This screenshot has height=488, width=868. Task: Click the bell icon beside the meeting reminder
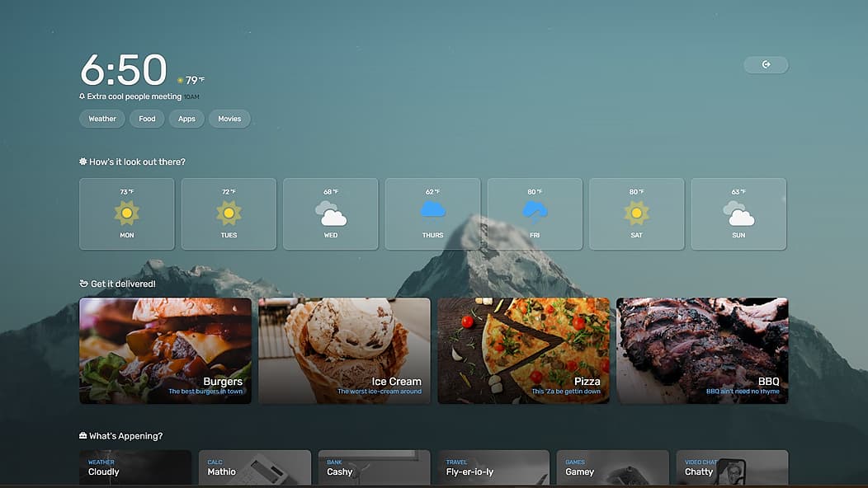pyautogui.click(x=82, y=96)
